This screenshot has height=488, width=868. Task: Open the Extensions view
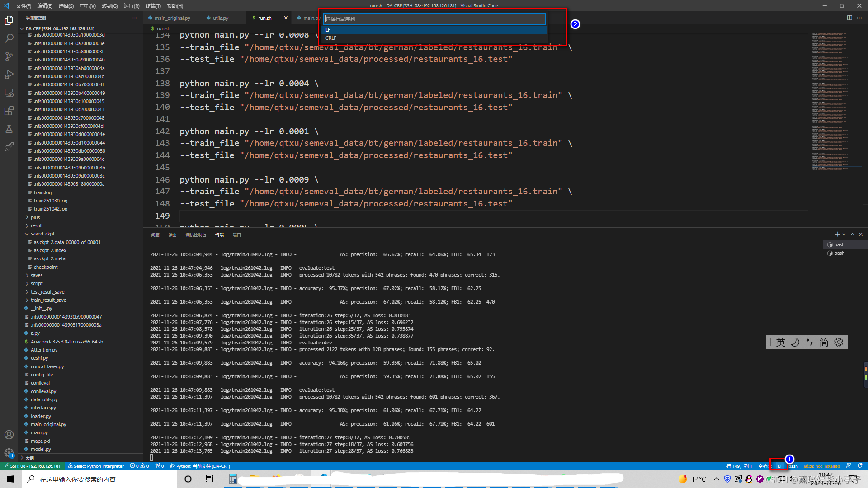point(9,111)
